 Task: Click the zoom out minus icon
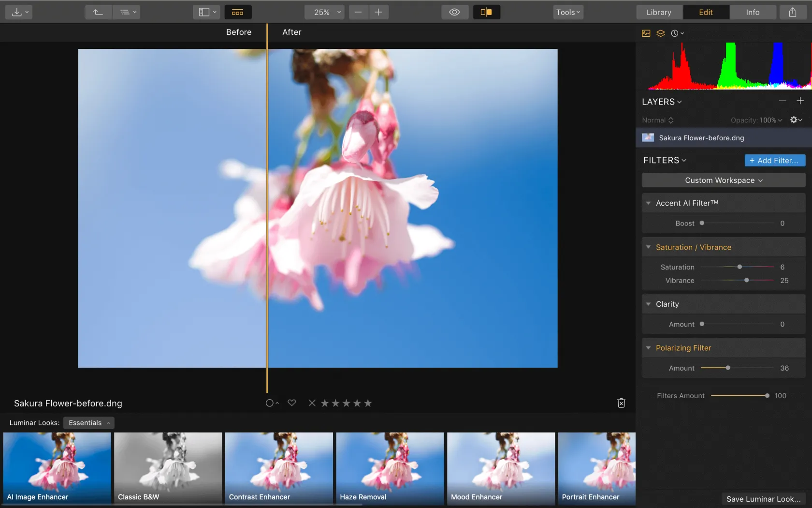pos(358,12)
